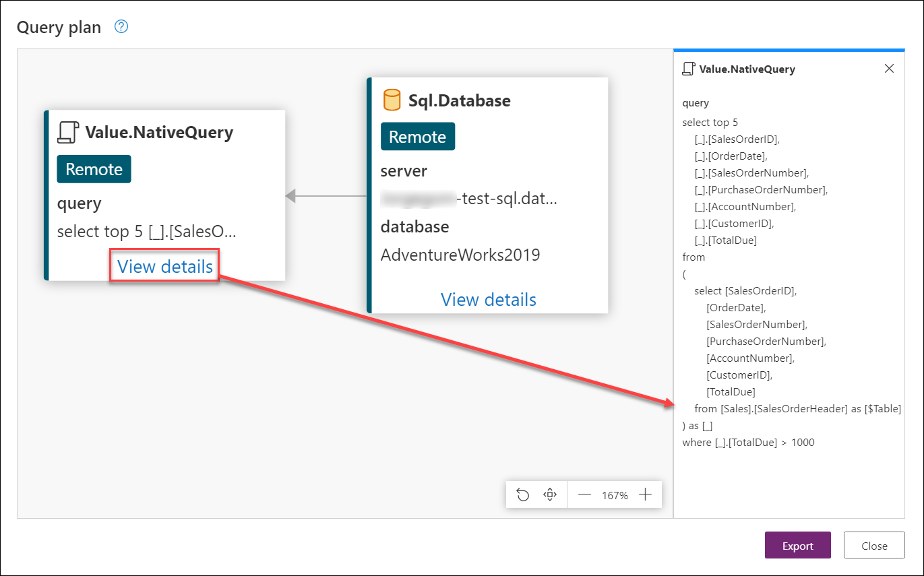Reset the query plan view
This screenshot has height=576, width=924.
point(523,495)
